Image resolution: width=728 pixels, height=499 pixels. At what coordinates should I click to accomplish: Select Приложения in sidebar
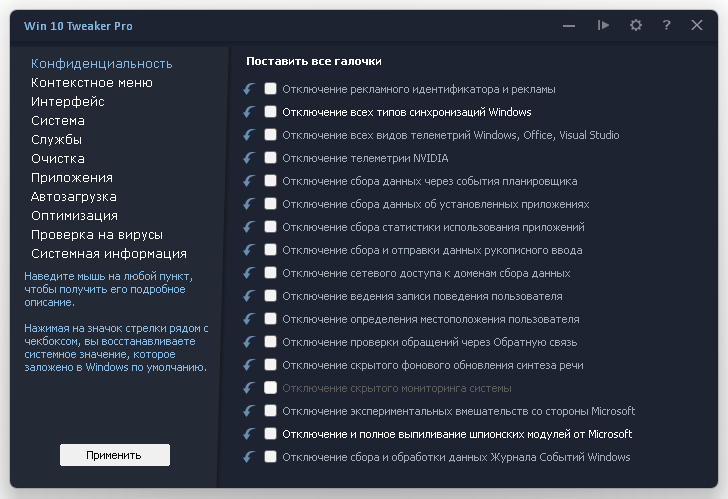coord(72,178)
